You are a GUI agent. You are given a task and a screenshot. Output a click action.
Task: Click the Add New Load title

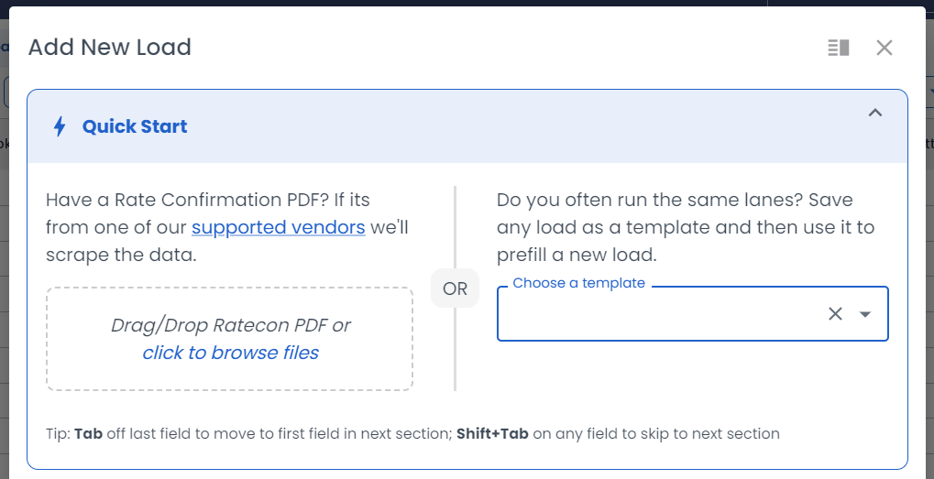pos(110,47)
